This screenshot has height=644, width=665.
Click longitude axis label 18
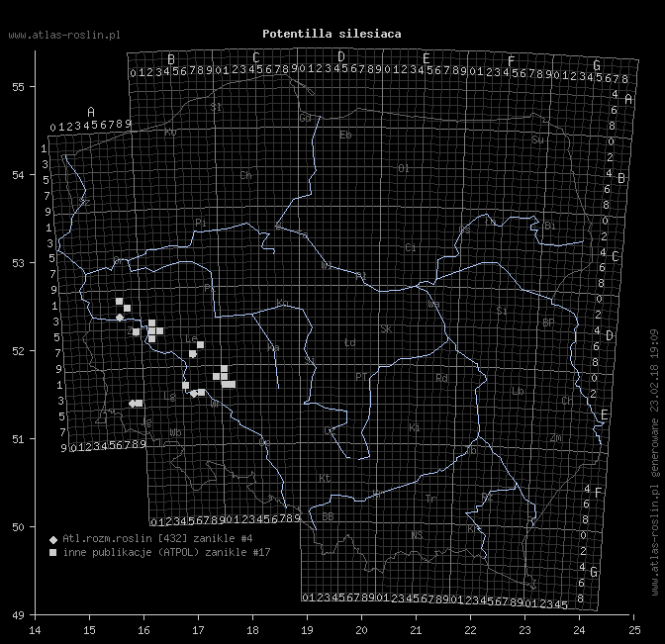252,630
